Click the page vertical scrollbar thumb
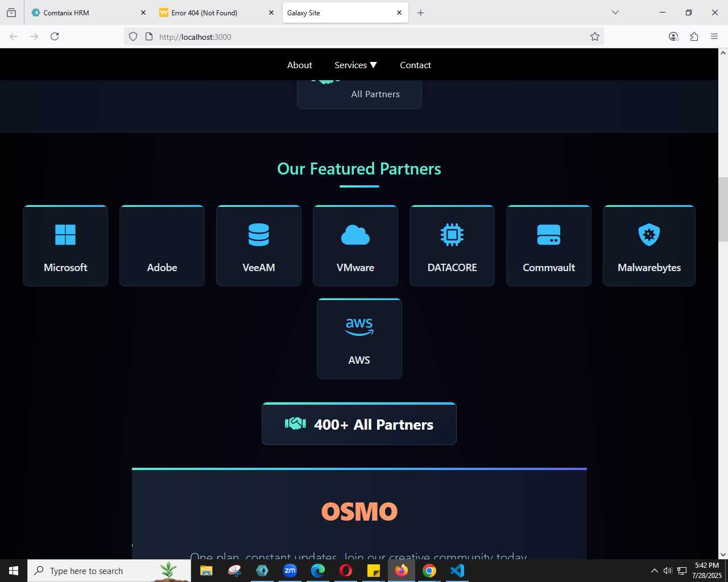The image size is (728, 582). [723, 210]
